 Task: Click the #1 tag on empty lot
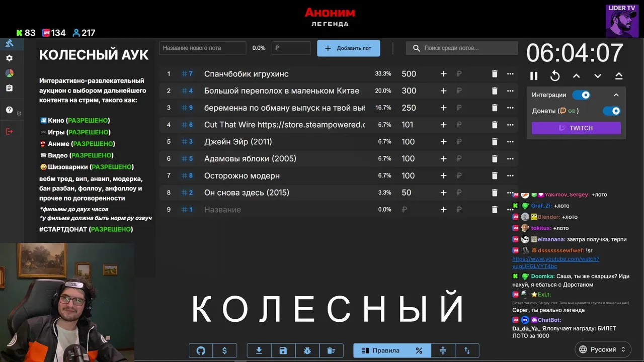[x=187, y=210]
